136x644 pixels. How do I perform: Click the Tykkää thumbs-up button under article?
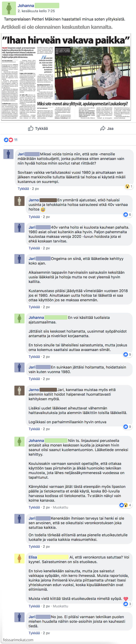click(x=38, y=128)
